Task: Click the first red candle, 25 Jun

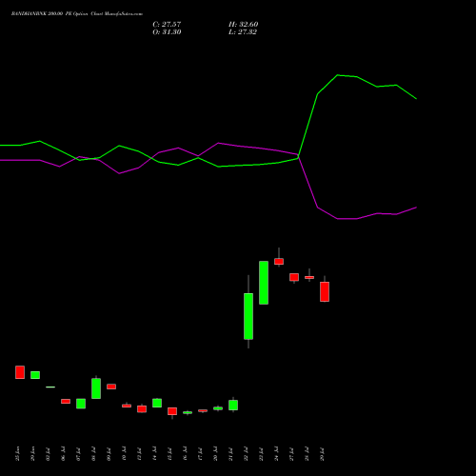Action: [x=20, y=372]
